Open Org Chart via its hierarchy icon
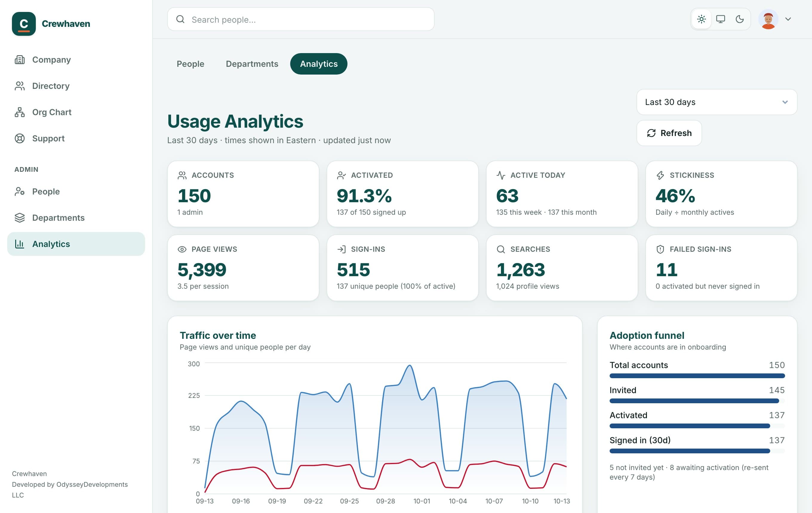The width and height of the screenshot is (812, 513). tap(20, 112)
